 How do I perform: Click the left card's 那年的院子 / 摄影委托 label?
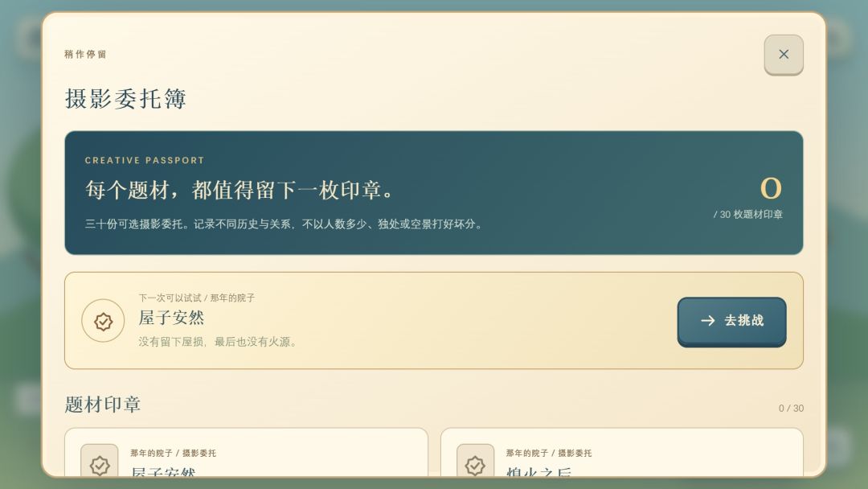[174, 453]
